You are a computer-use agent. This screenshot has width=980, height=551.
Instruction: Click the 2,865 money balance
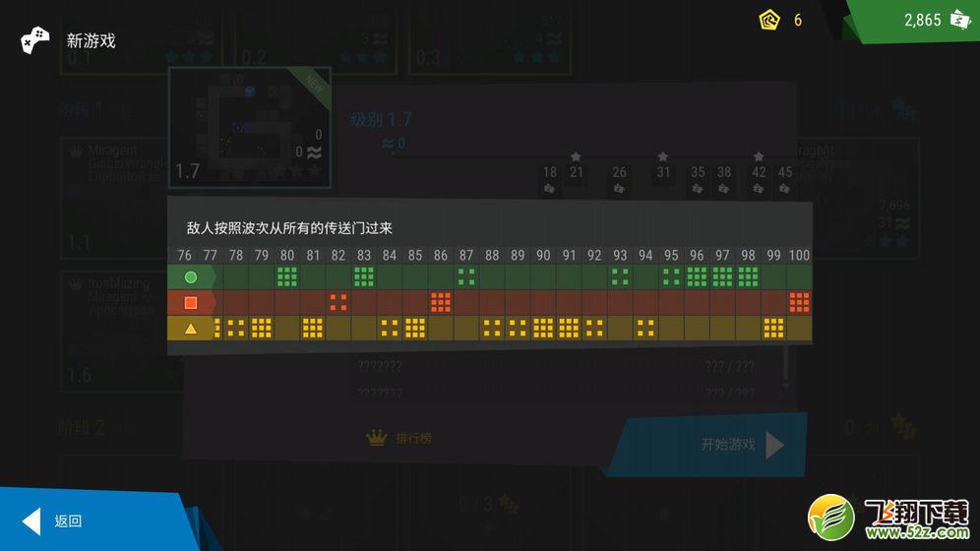point(923,20)
